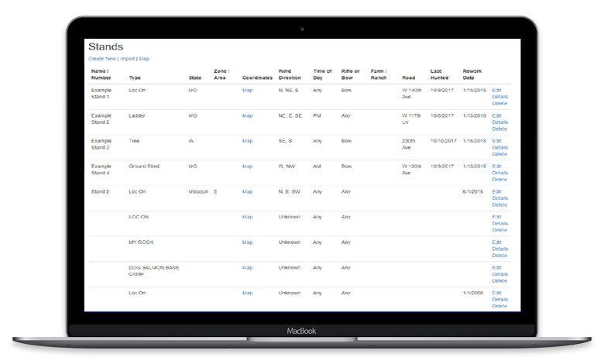The image size is (604, 364).
Task: Open coordinates Map for Example Stand 2
Action: [x=248, y=115]
